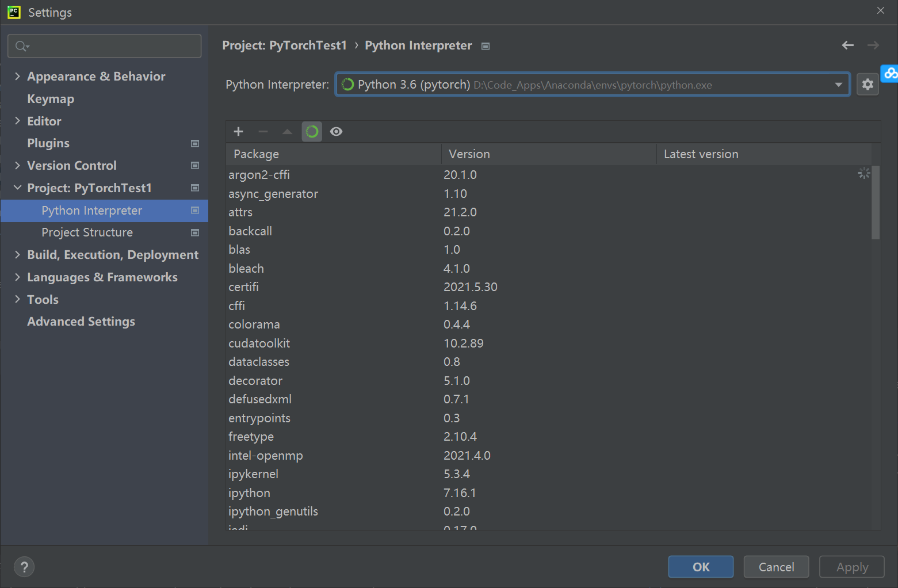898x588 pixels.
Task: Click project-level icon beside Plugins
Action: click(195, 143)
